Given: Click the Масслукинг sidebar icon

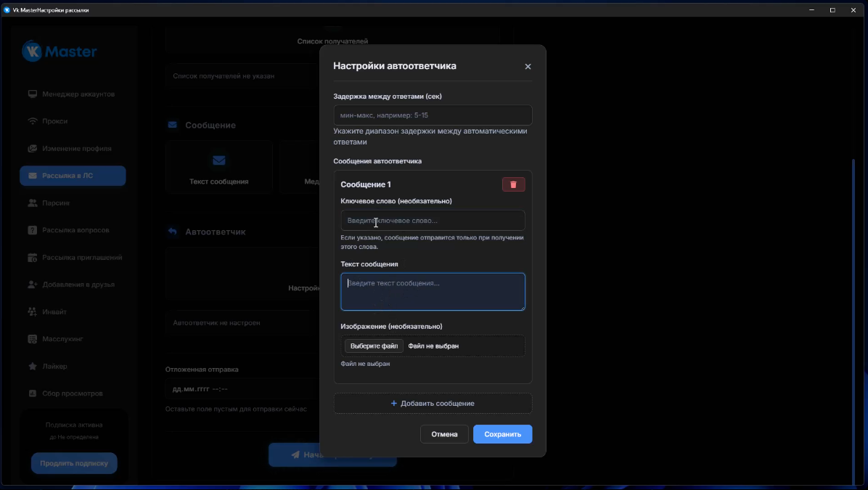Looking at the screenshot, I should coord(33,339).
